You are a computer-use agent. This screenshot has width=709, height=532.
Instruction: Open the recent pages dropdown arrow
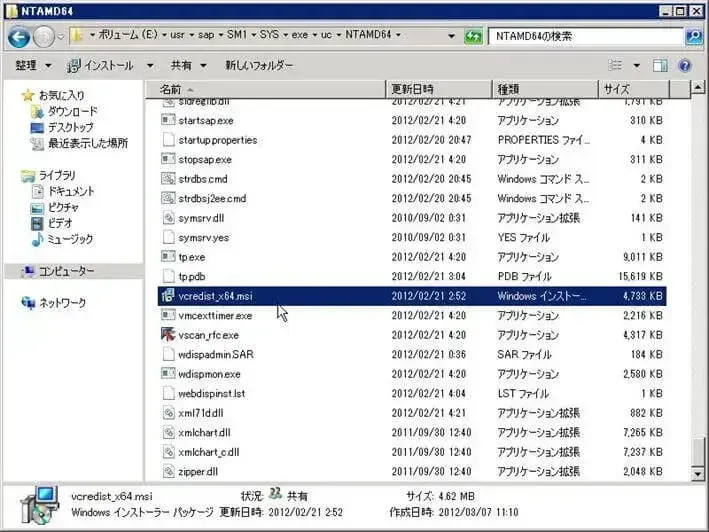pos(61,37)
